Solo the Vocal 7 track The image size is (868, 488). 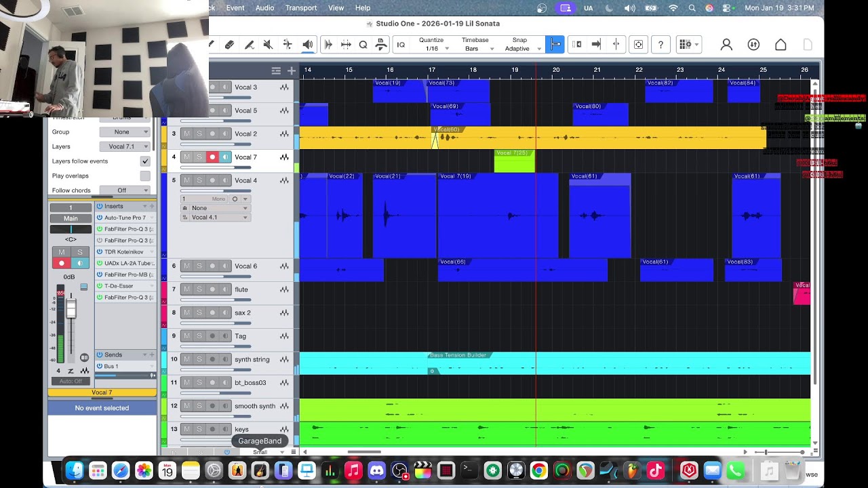coord(199,157)
